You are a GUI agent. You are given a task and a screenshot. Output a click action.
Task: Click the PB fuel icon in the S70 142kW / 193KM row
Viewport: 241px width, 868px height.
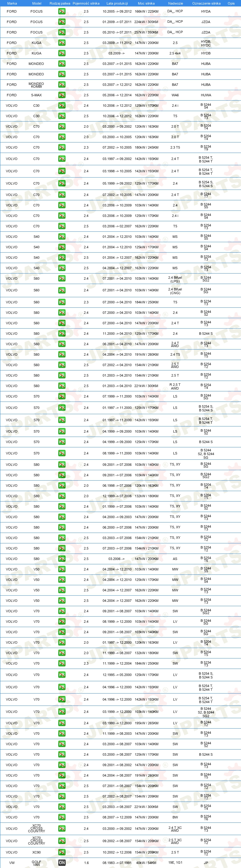62,420
